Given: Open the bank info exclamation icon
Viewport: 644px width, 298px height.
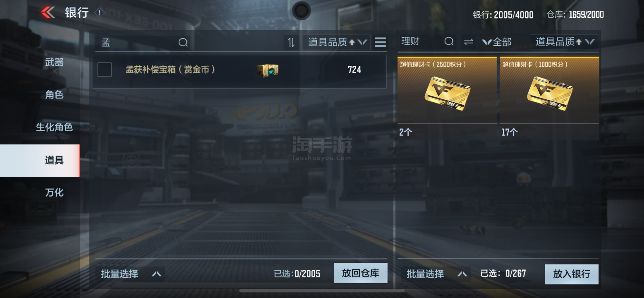Looking at the screenshot, I should pyautogui.click(x=99, y=13).
